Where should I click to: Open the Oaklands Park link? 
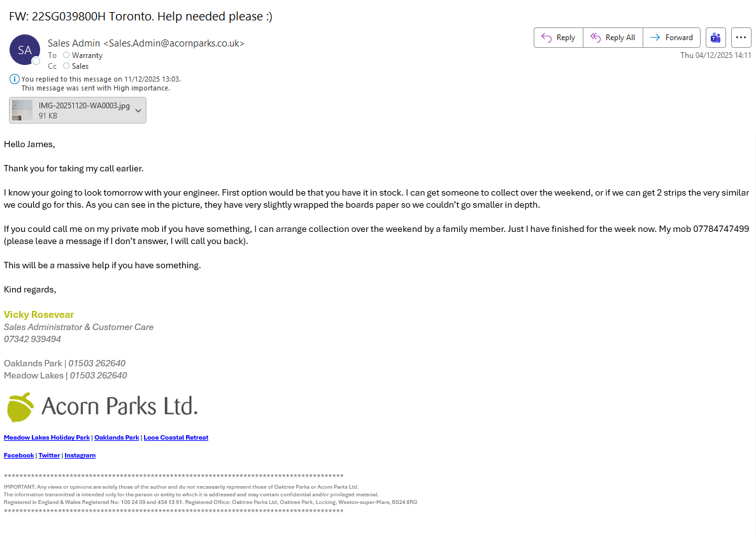coord(117,438)
